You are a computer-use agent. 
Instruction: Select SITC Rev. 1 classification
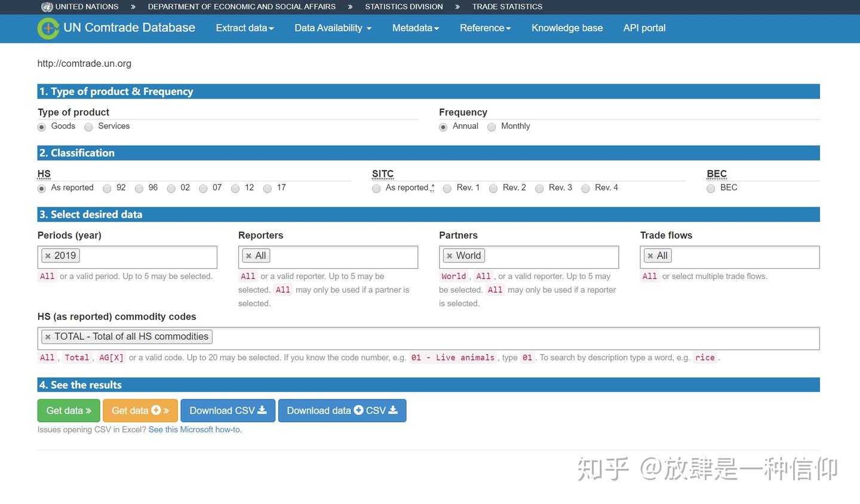[x=447, y=189]
